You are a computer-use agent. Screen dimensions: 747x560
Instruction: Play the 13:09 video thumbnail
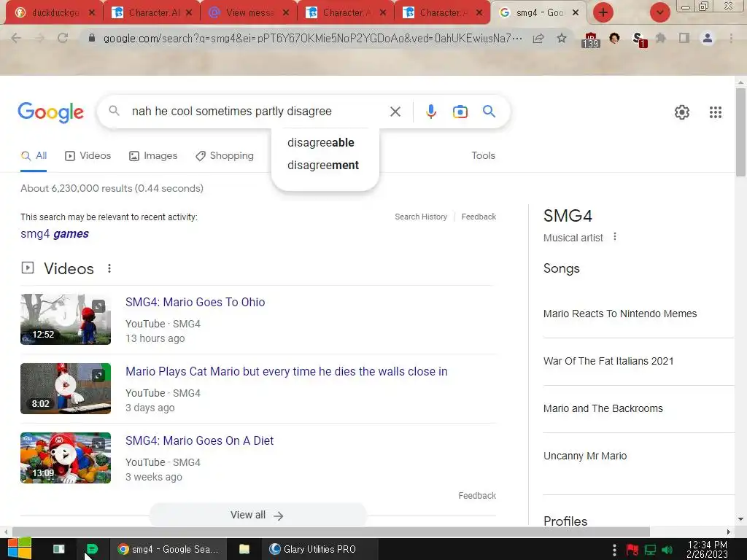coord(66,458)
